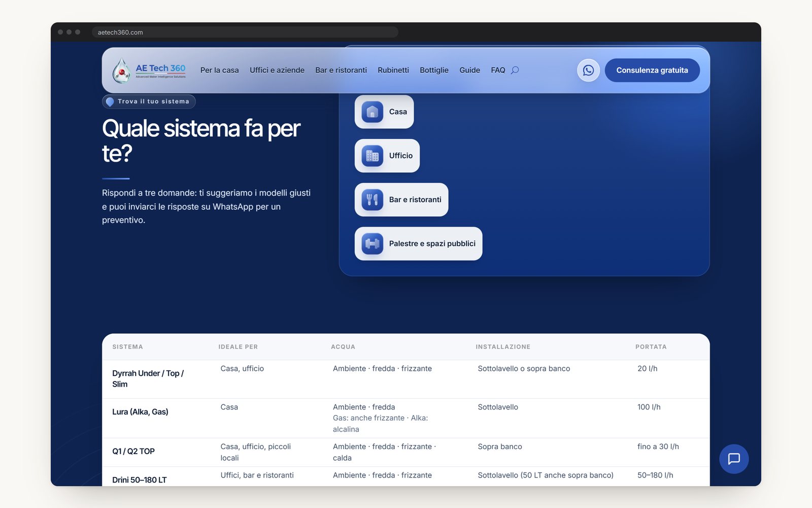Image resolution: width=812 pixels, height=508 pixels.
Task: Open Per la casa menu
Action: point(219,70)
